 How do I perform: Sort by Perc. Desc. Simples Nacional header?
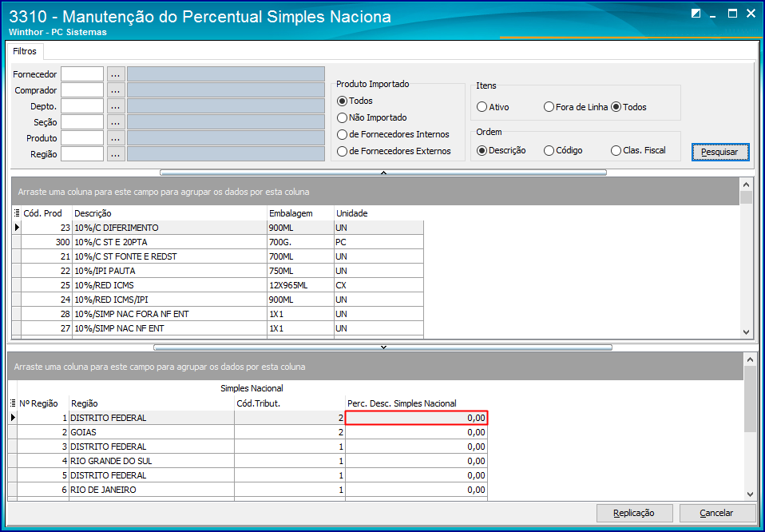point(416,403)
